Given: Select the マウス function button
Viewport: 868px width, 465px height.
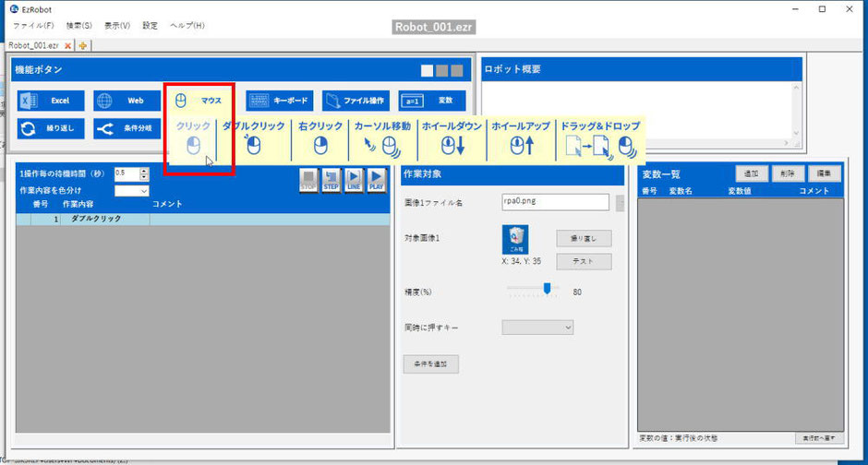Looking at the screenshot, I should pos(199,101).
